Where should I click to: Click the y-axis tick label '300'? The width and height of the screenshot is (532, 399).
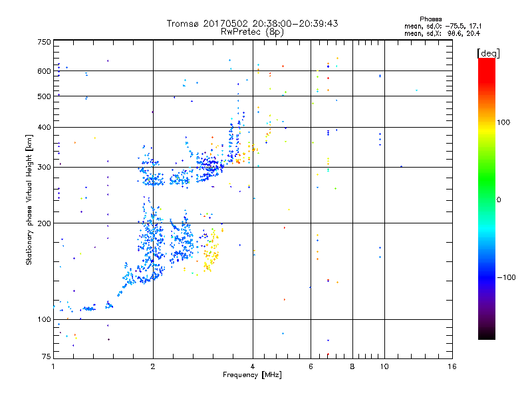tap(44, 167)
